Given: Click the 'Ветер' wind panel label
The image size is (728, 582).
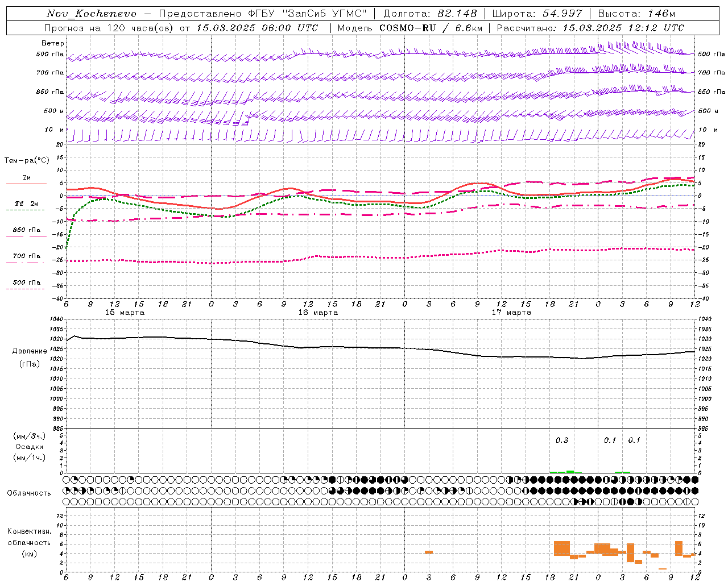Looking at the screenshot, I should tap(53, 43).
